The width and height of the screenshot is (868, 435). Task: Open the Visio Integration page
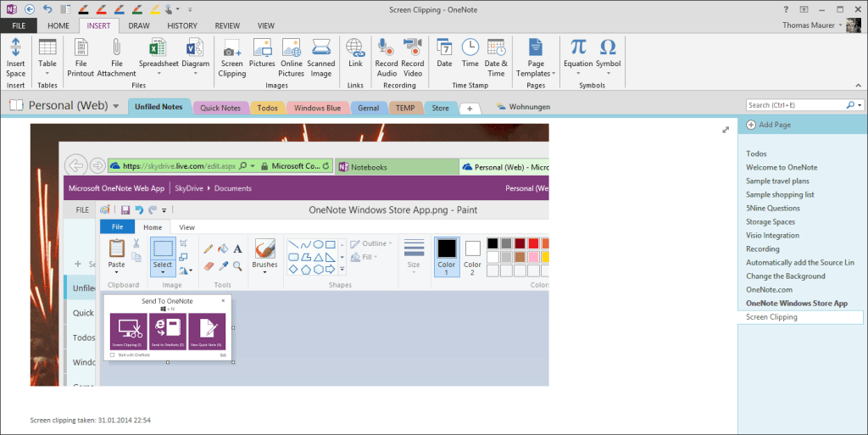pos(772,235)
